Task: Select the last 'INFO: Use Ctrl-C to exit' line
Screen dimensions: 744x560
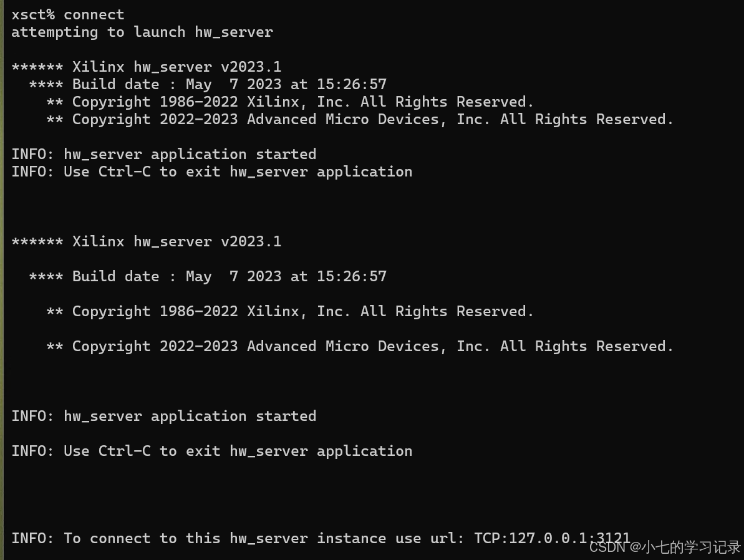Action: pos(212,451)
